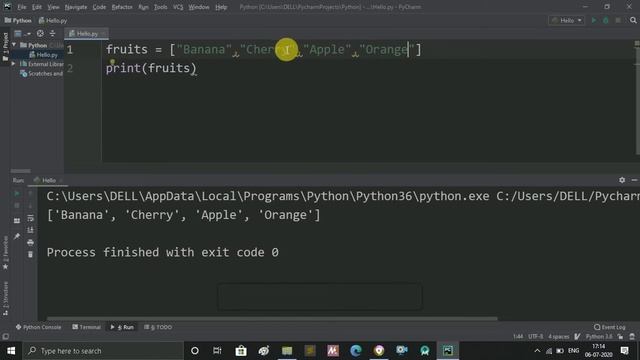Open the Project view selector dropdown

22,33
